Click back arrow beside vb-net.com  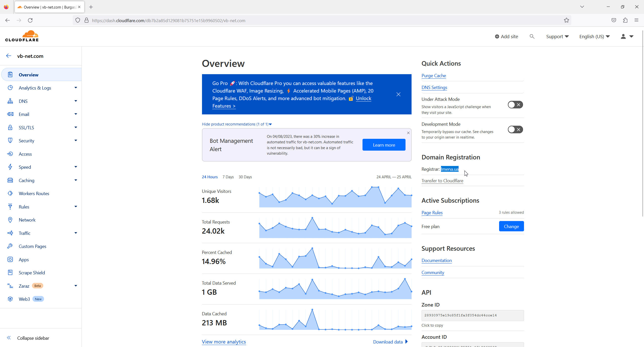click(x=9, y=56)
